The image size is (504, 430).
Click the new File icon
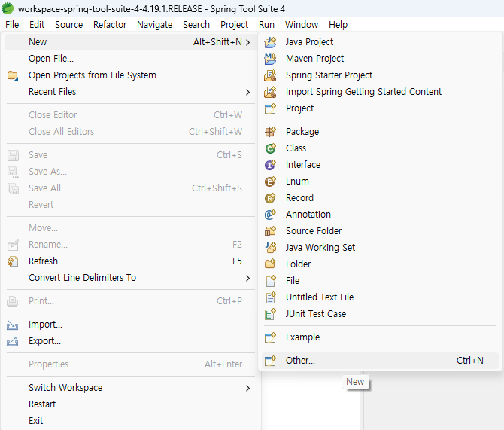[x=270, y=281]
